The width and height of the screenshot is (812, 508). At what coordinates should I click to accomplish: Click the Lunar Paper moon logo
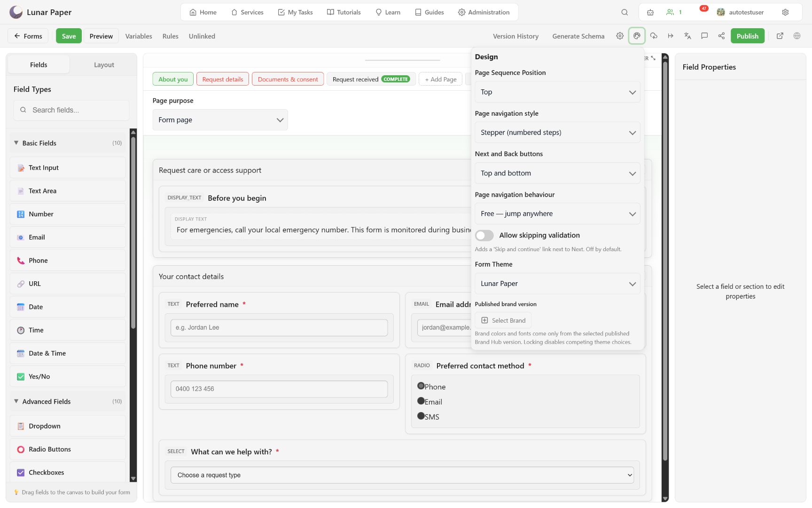(x=16, y=12)
